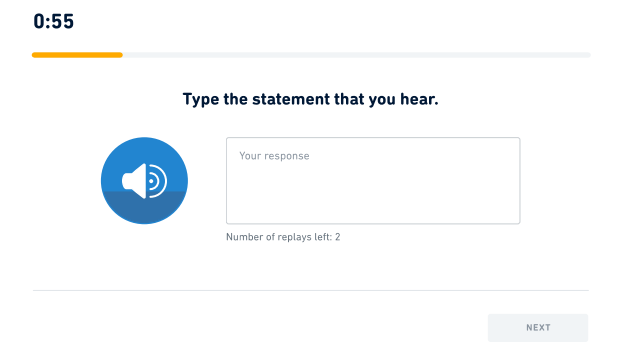Click the white speaker icon
Viewport: 620px width, 361px height.
pyautogui.click(x=144, y=181)
